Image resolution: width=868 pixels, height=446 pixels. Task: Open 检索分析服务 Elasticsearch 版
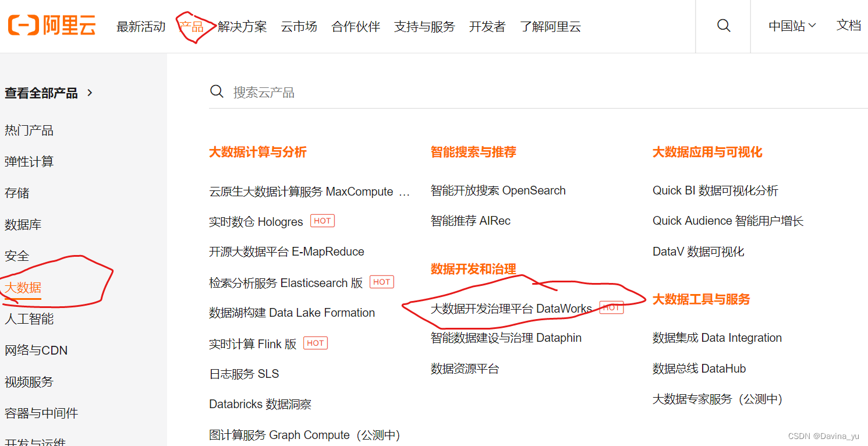[x=286, y=283]
